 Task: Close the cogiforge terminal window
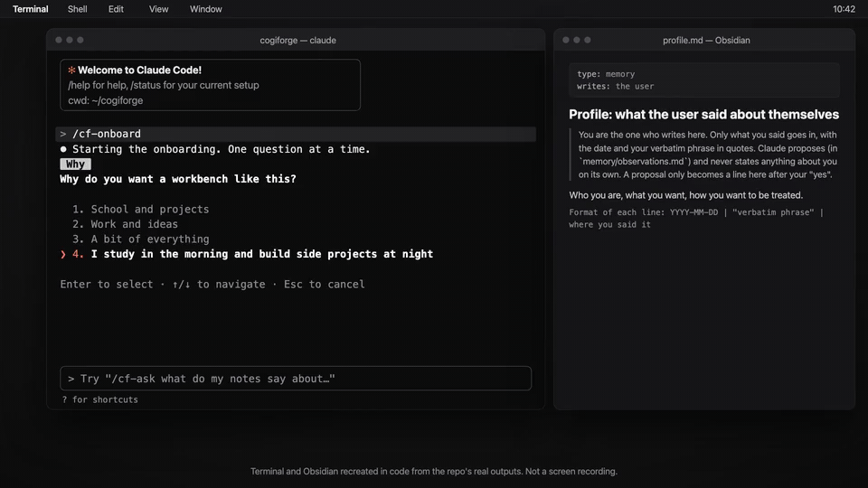pyautogui.click(x=59, y=40)
